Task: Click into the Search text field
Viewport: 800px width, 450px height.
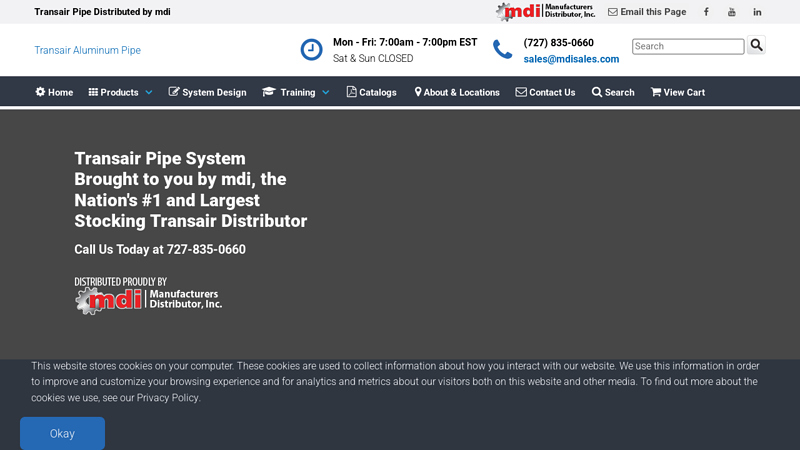Action: 688,46
